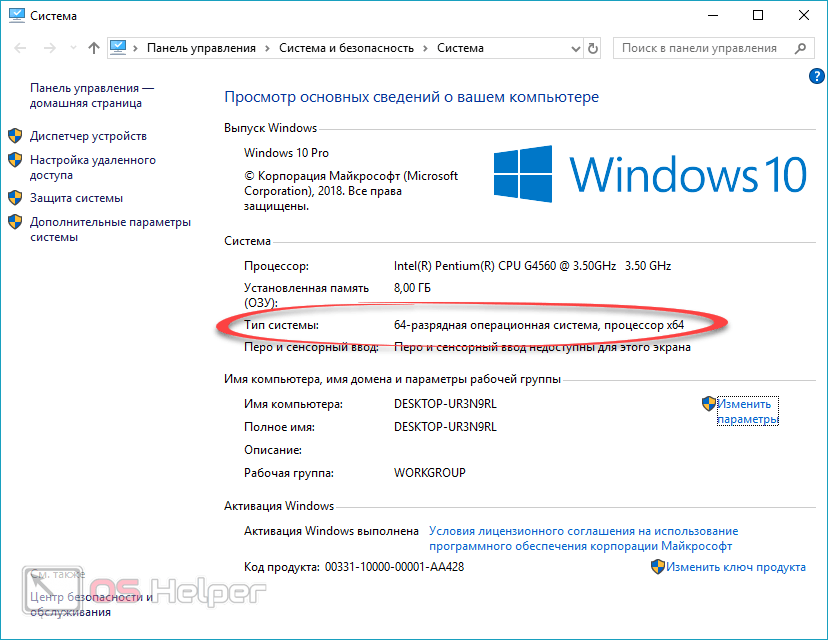
Task: Click the System window title bar icon
Action: [x=17, y=15]
